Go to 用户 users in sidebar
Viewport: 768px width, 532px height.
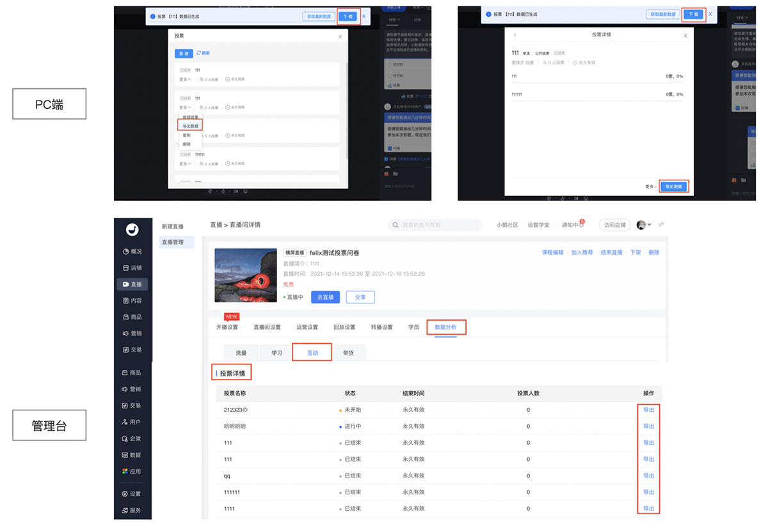tap(131, 422)
